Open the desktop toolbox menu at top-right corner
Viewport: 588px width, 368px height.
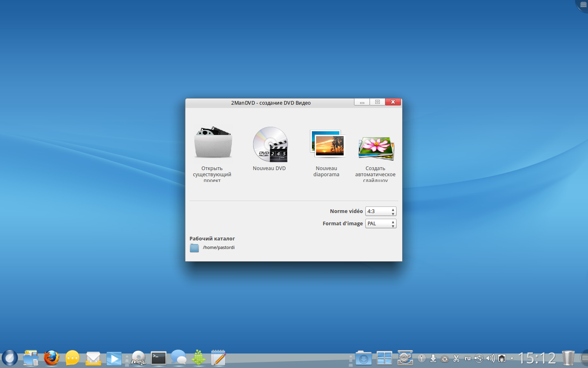pyautogui.click(x=583, y=4)
